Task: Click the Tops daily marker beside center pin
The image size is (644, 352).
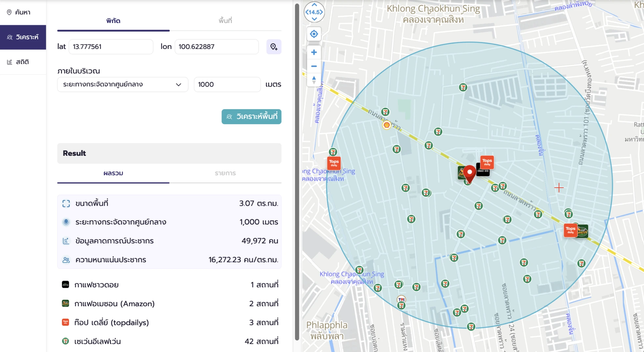Action: point(487,162)
